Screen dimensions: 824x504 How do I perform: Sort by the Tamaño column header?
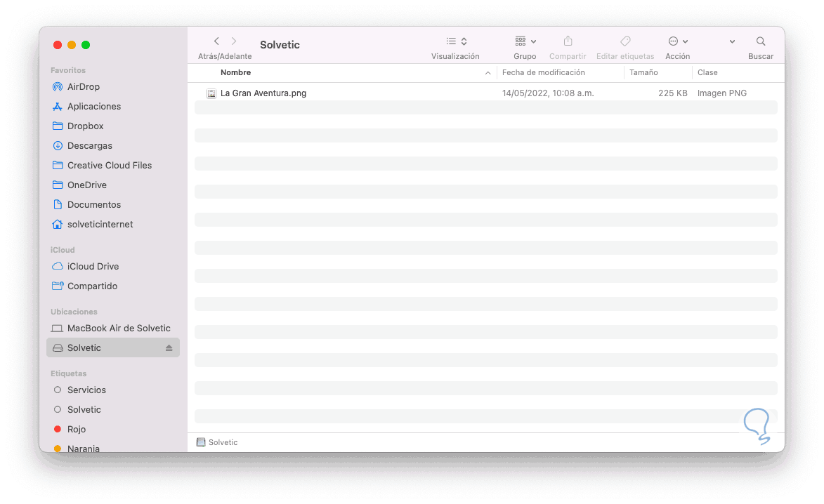[x=643, y=72]
